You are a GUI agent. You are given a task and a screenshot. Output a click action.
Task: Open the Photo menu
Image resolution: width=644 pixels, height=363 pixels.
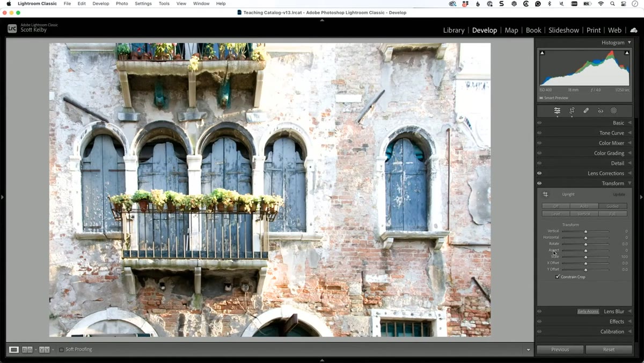point(122,4)
